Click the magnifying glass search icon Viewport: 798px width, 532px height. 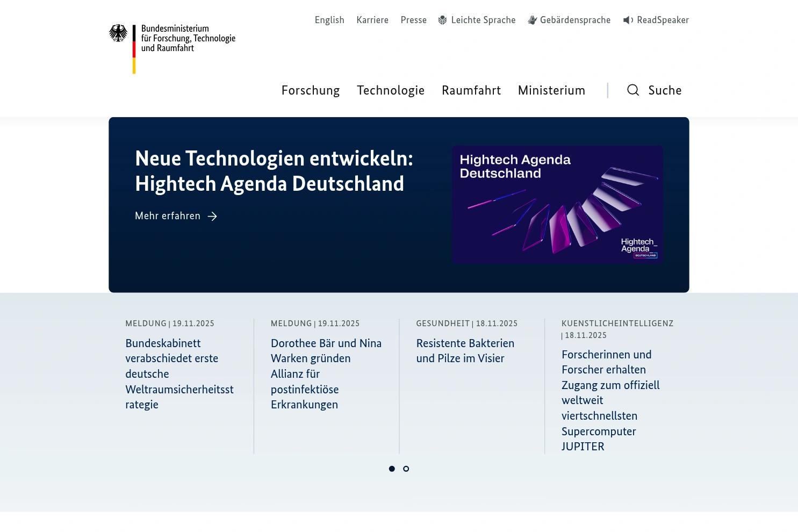point(633,90)
